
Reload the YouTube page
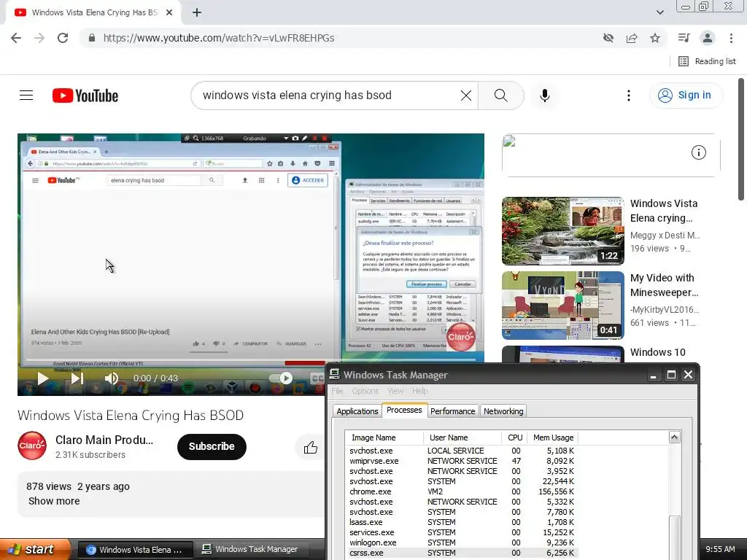(x=63, y=38)
